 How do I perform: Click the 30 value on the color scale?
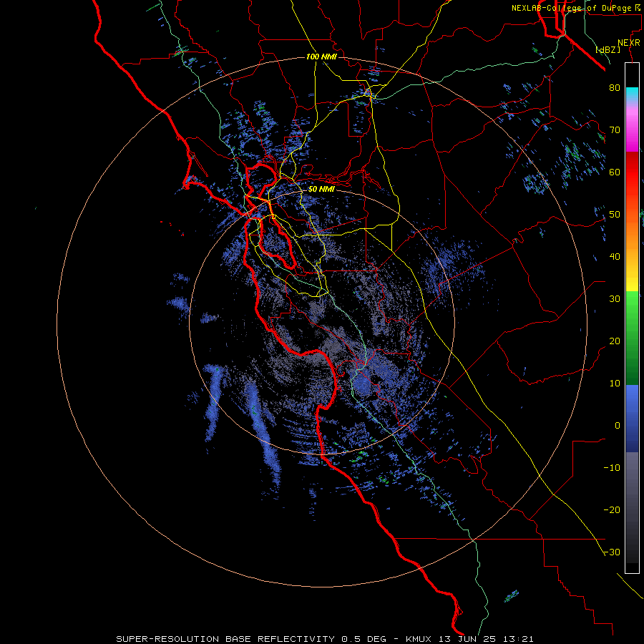click(x=615, y=299)
